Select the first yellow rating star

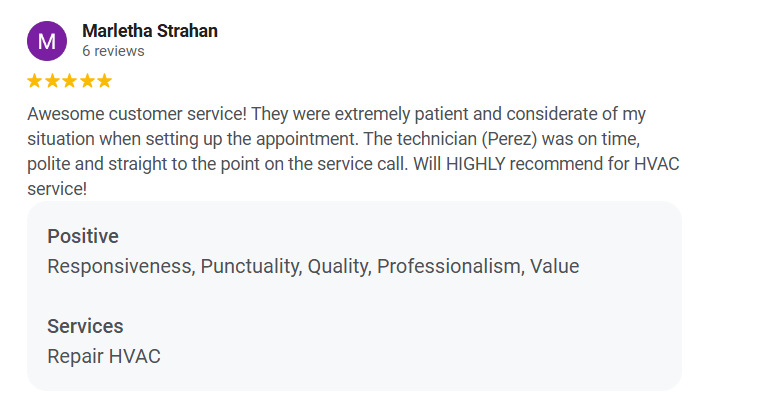coord(34,81)
